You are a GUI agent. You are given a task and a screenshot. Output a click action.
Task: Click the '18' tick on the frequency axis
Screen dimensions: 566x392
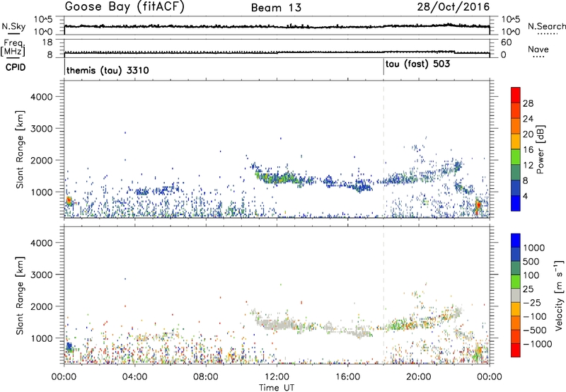(x=47, y=42)
